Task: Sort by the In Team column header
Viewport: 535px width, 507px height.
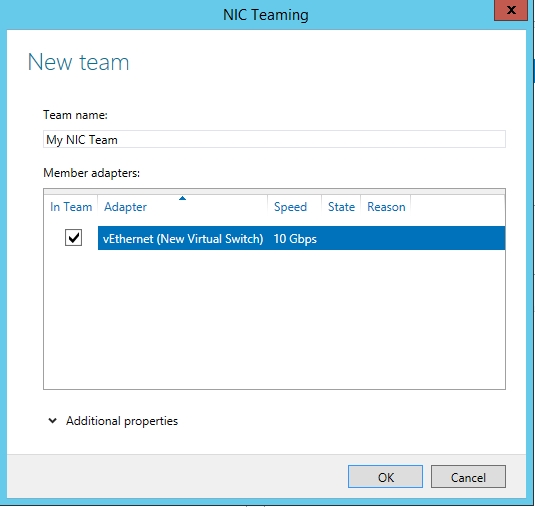Action: pyautogui.click(x=71, y=207)
